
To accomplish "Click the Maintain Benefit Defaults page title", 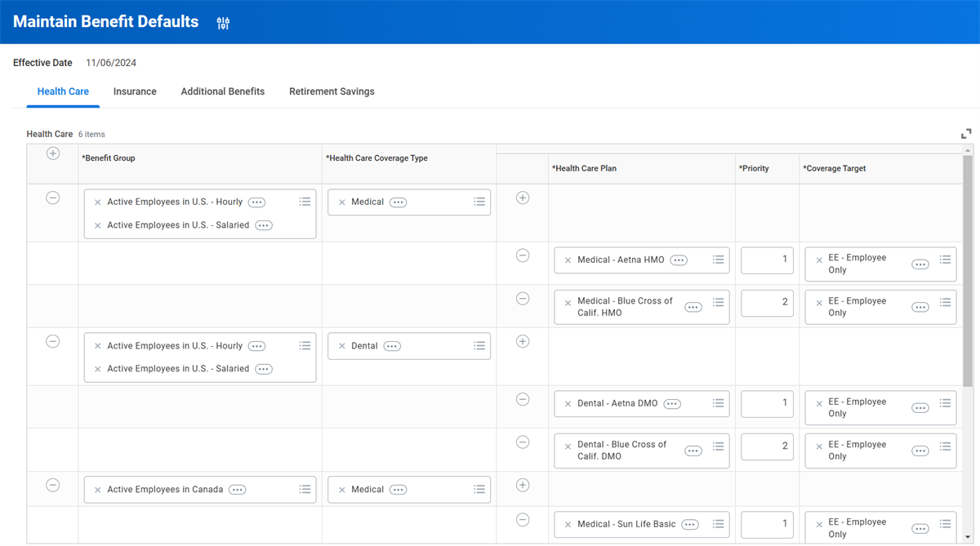I will 106,22.
